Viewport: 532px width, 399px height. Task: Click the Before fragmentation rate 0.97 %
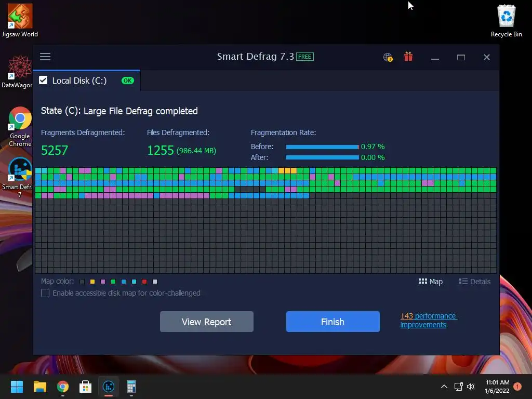pyautogui.click(x=373, y=147)
